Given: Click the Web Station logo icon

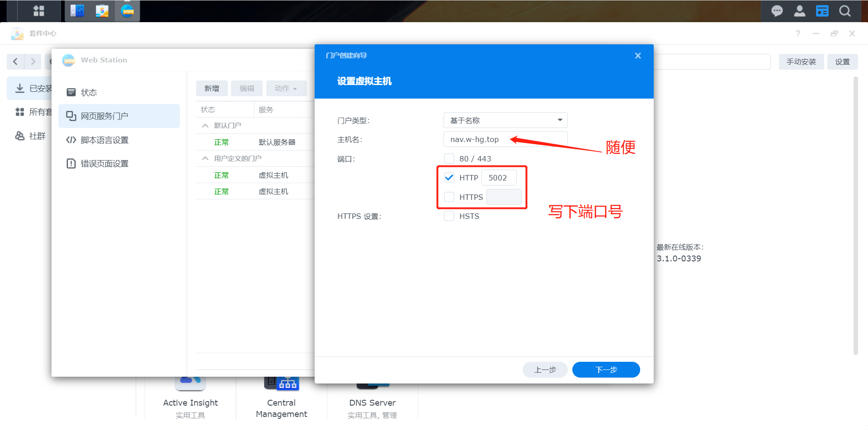Looking at the screenshot, I should coord(69,60).
